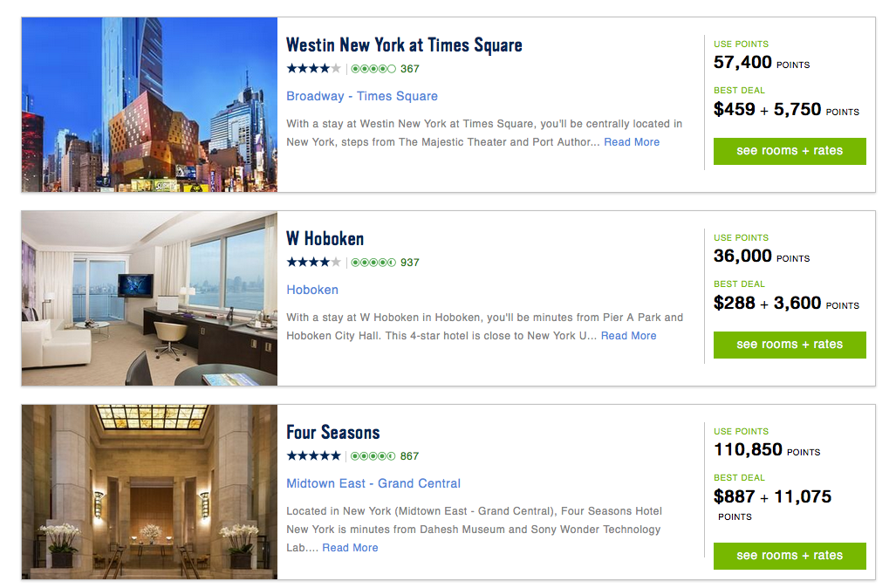Expand Read More for Four Seasons description
Viewport: 896px width, 588px height.
click(350, 548)
